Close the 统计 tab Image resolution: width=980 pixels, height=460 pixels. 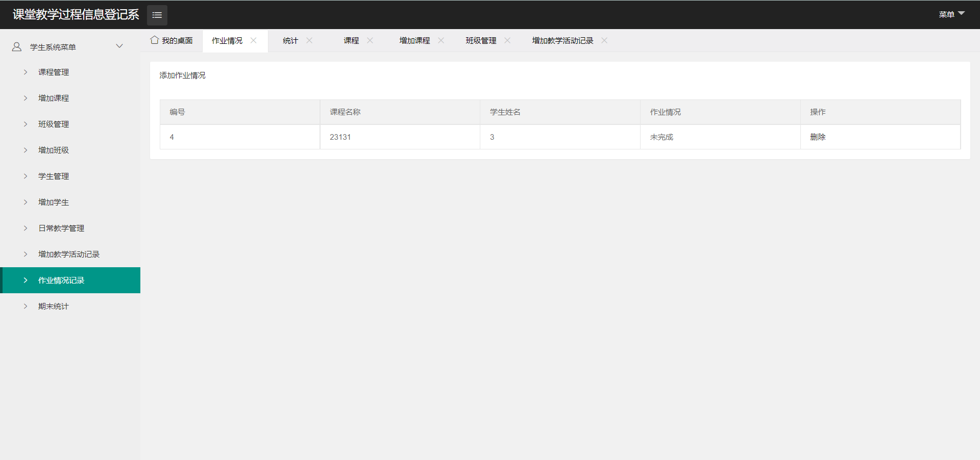309,40
